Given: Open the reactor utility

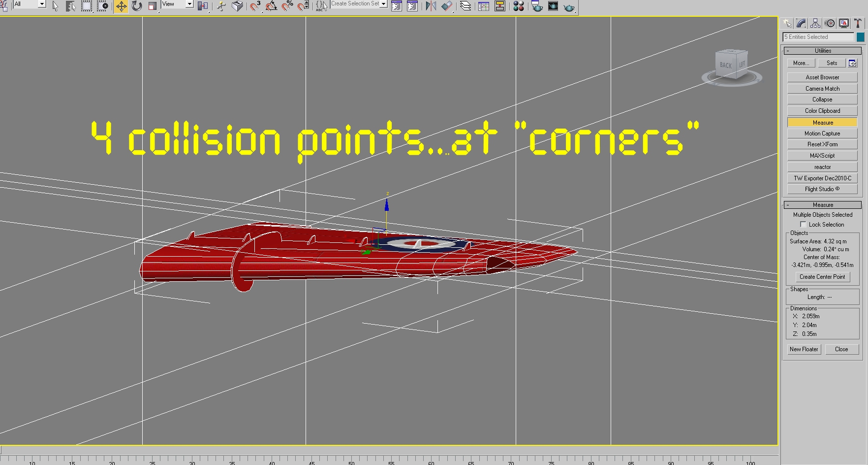Looking at the screenshot, I should click(x=822, y=167).
